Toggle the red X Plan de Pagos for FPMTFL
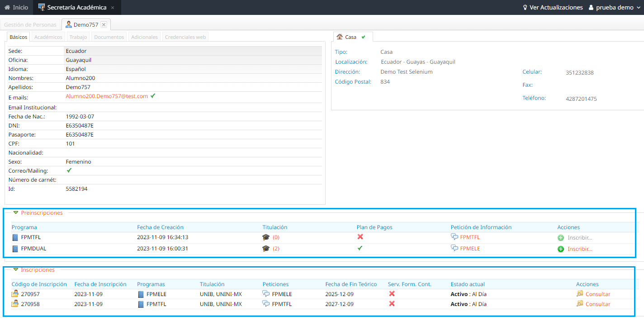Viewport: 644px width, 320px height. coord(360,237)
